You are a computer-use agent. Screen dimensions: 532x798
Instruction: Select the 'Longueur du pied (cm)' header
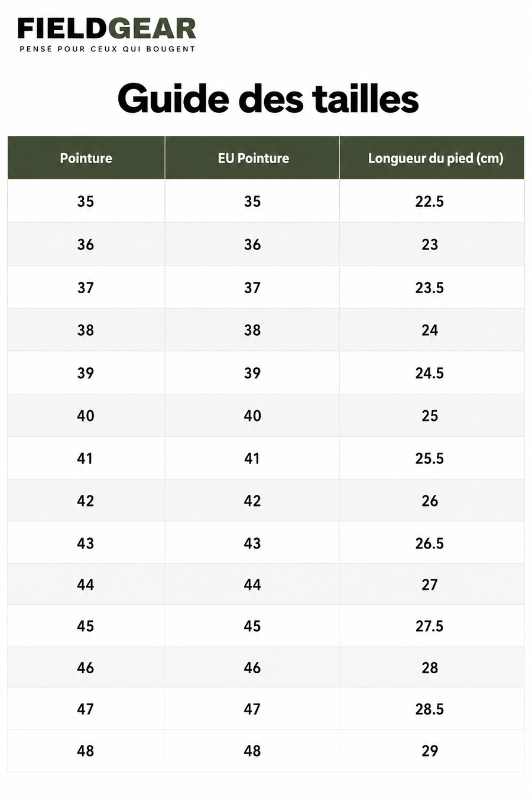click(432, 158)
